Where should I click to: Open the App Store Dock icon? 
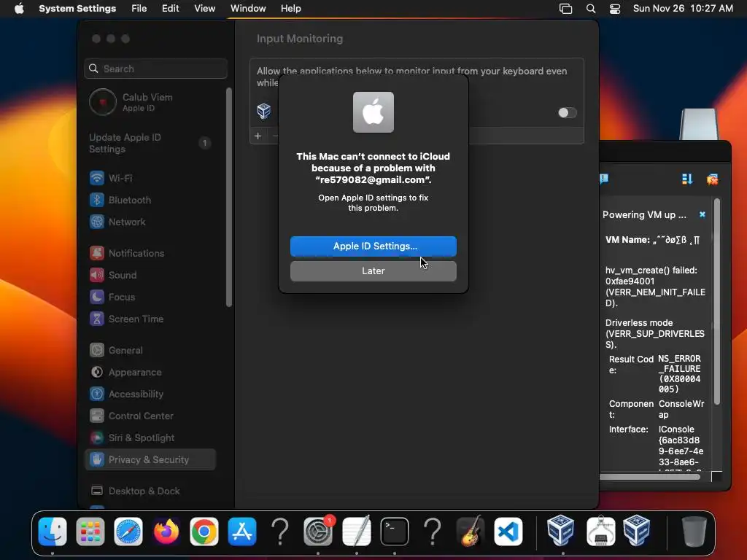click(x=242, y=531)
